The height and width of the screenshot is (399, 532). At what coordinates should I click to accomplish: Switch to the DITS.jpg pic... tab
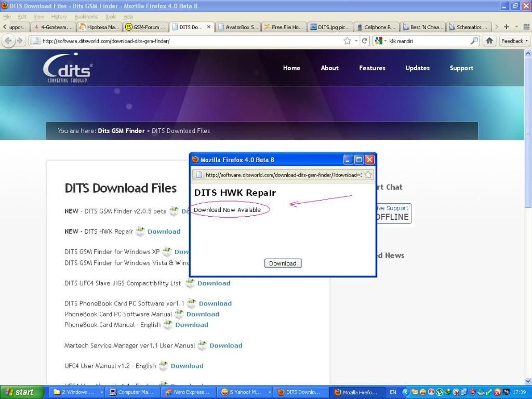330,27
